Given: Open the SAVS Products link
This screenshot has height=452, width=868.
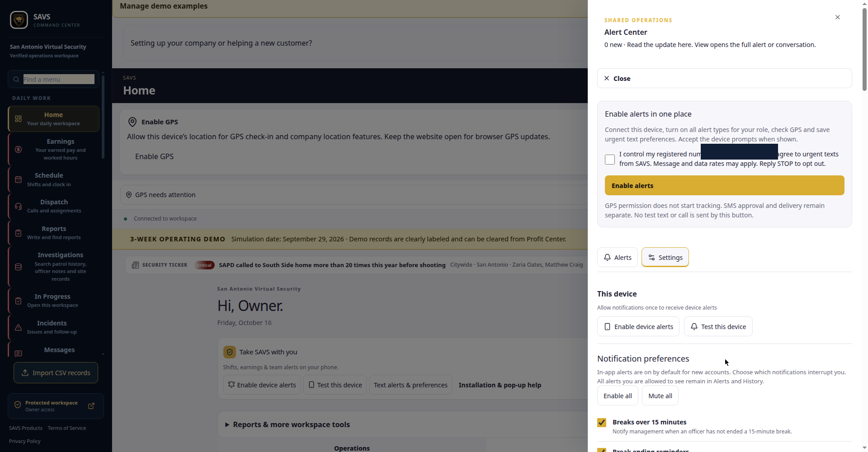Looking at the screenshot, I should point(26,428).
